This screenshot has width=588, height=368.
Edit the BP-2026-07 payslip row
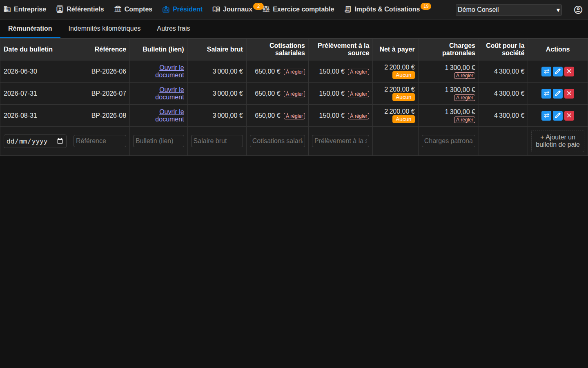[x=558, y=94]
